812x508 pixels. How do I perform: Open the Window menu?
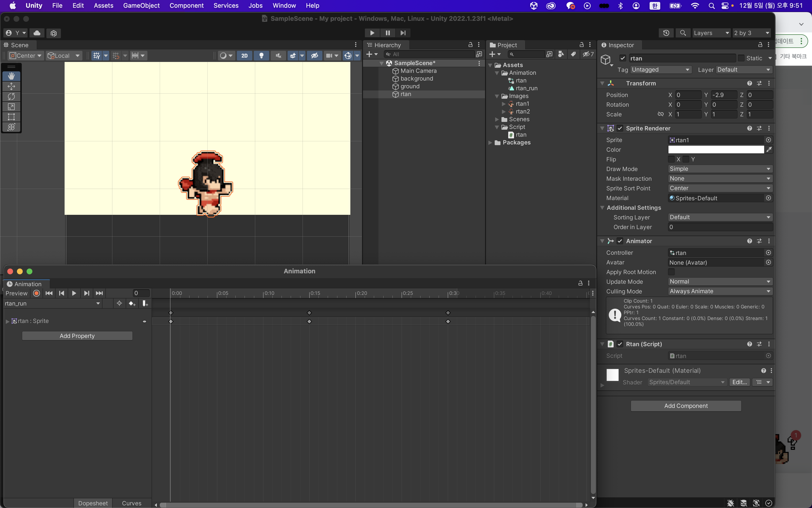point(284,6)
